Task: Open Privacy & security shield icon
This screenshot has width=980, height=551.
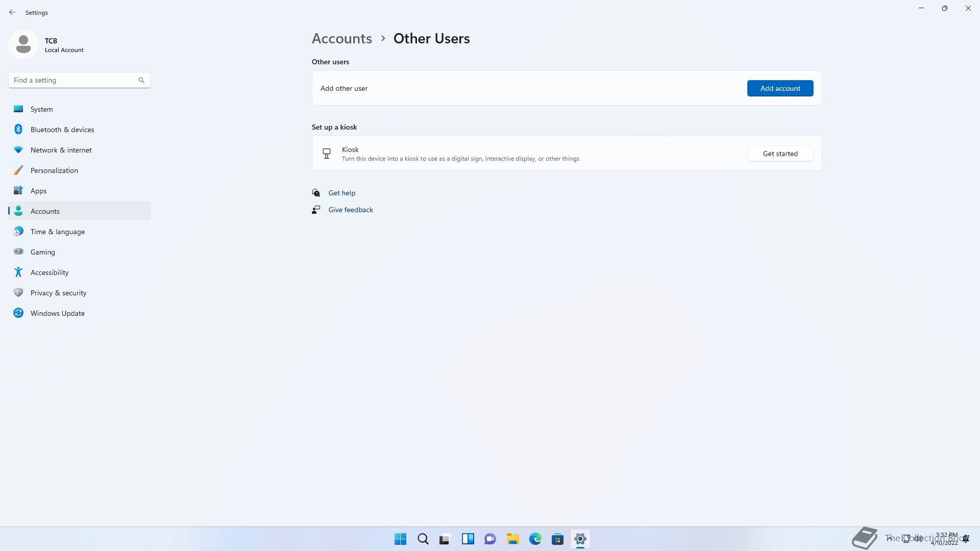Action: (18, 293)
